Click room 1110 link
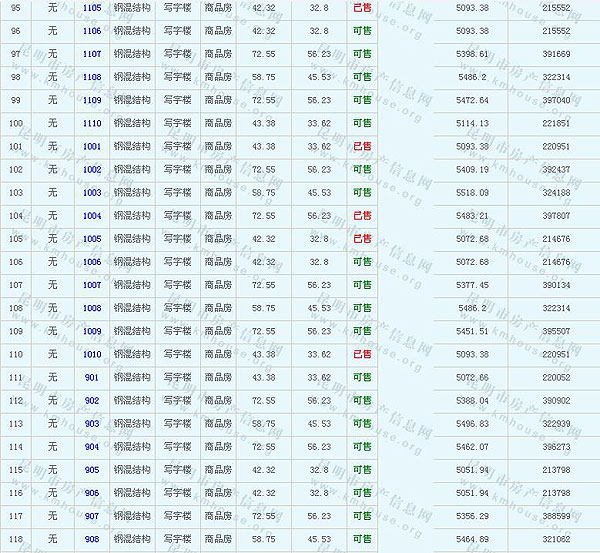This screenshot has height=553, width=600. pos(92,123)
